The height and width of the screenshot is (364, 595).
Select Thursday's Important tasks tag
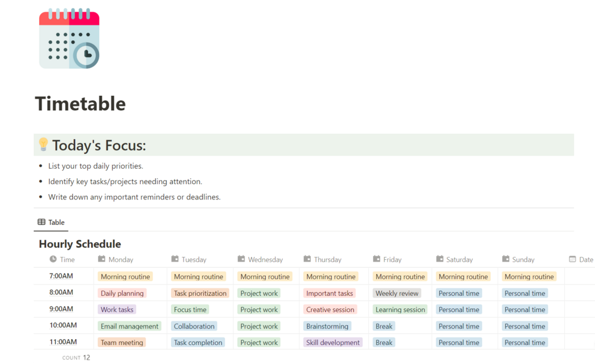330,293
